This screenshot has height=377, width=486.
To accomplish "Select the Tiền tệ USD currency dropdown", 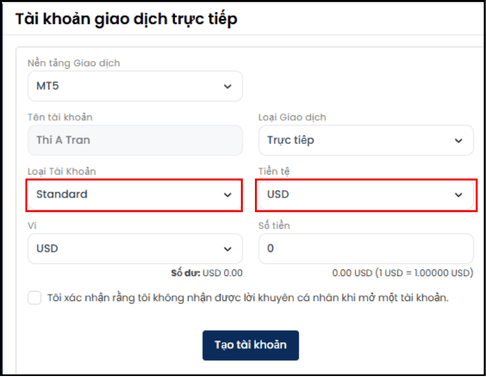I will pyautogui.click(x=366, y=195).
